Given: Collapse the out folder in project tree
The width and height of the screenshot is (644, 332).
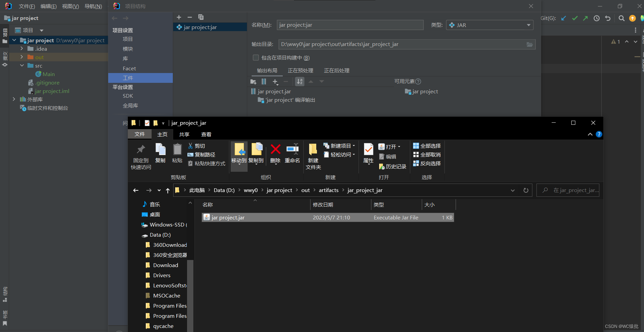Looking at the screenshot, I should (x=21, y=57).
